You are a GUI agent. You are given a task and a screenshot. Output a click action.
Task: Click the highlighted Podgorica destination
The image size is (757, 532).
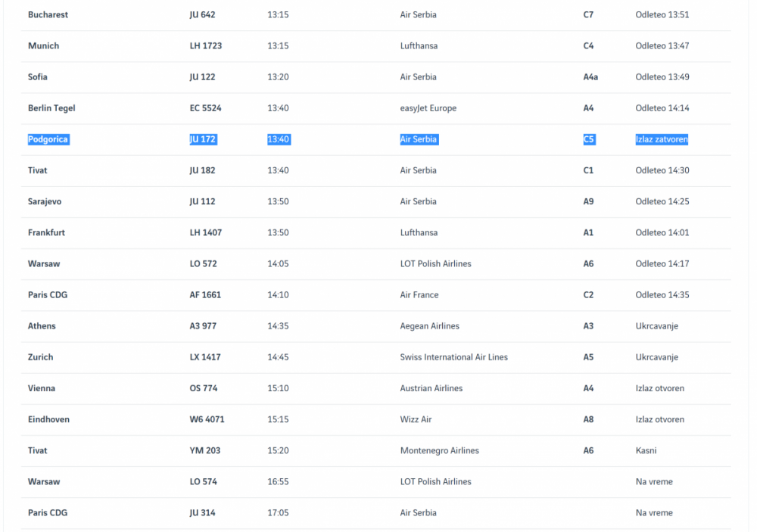tap(48, 139)
